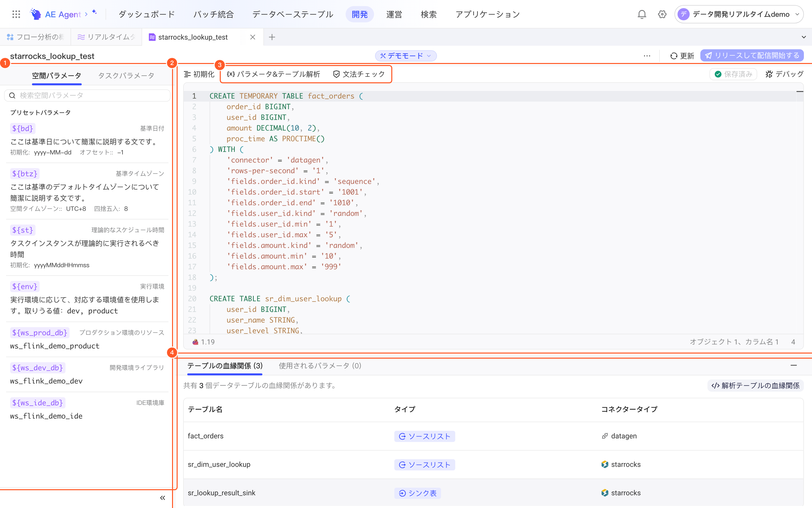Click the Flink 1.19 version indicator
The width and height of the screenshot is (812, 508).
pyautogui.click(x=203, y=342)
